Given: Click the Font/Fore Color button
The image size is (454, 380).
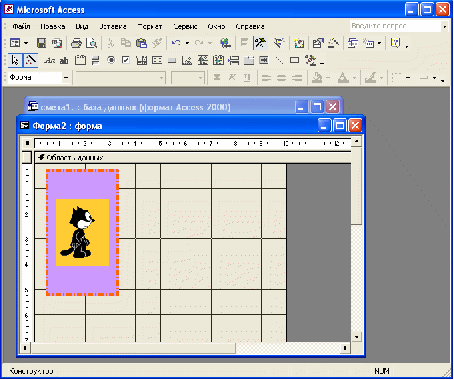Looking at the screenshot, I should tap(343, 78).
